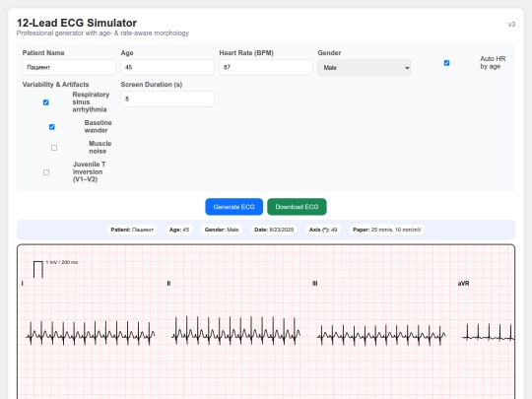Click the Lead II waveform trace
This screenshot has width=532, height=399.
click(235, 331)
